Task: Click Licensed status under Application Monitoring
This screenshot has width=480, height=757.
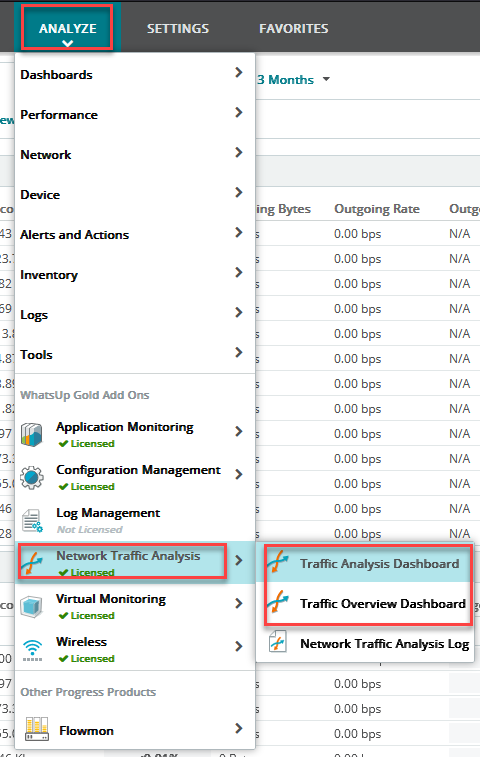Action: 86,444
